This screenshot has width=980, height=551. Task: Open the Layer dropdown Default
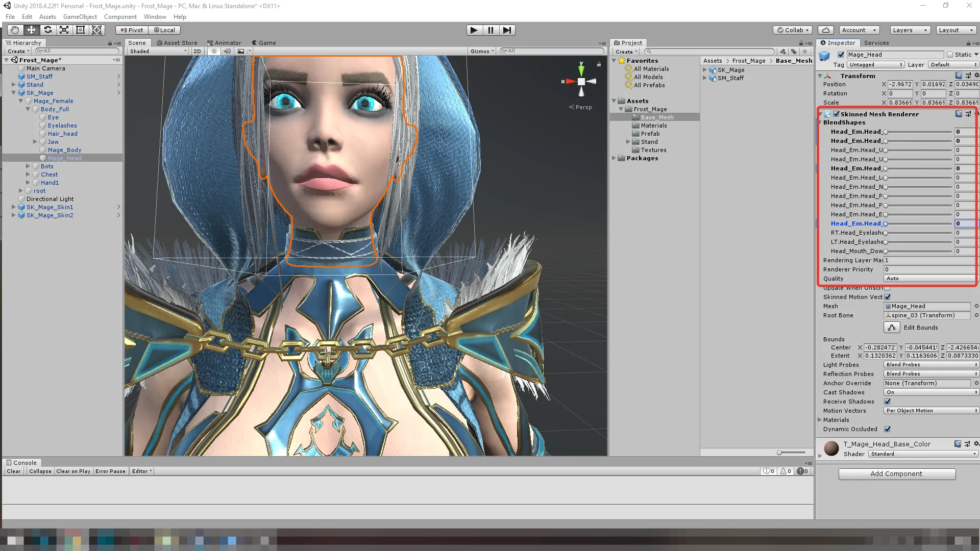click(953, 65)
